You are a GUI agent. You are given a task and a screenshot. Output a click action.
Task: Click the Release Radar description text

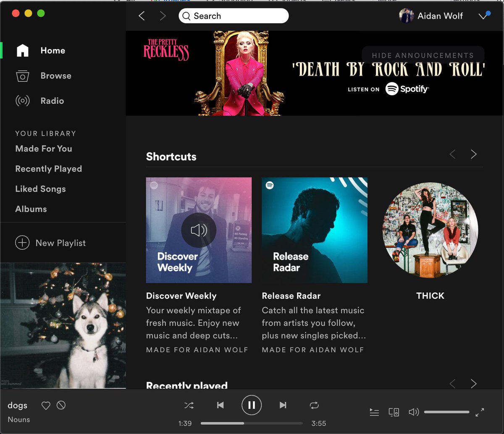(314, 323)
